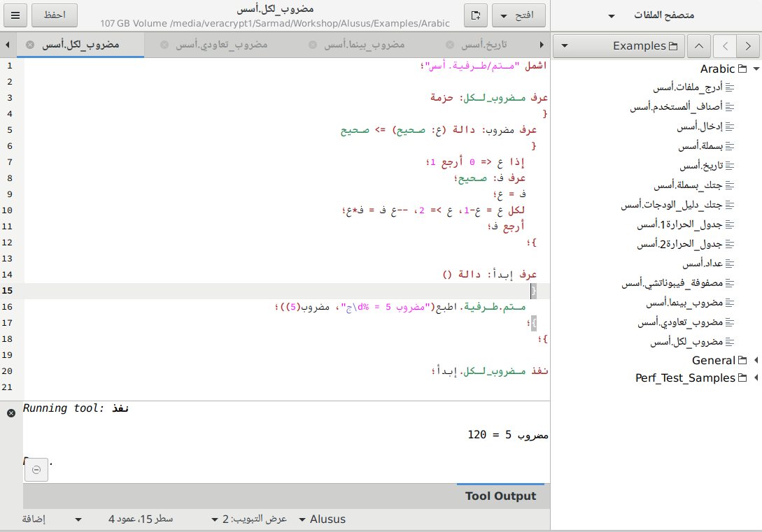Switch to the مضروب_بينما.أسس tab
The width and height of the screenshot is (762, 532).
364,45
